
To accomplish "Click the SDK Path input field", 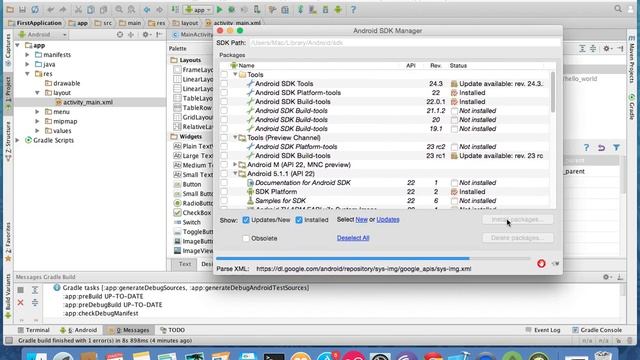I will [x=405, y=43].
